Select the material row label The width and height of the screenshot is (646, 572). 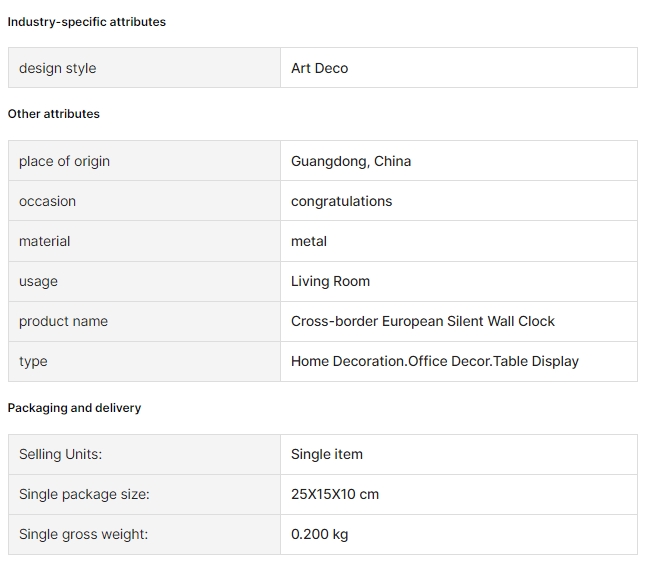[x=44, y=241]
